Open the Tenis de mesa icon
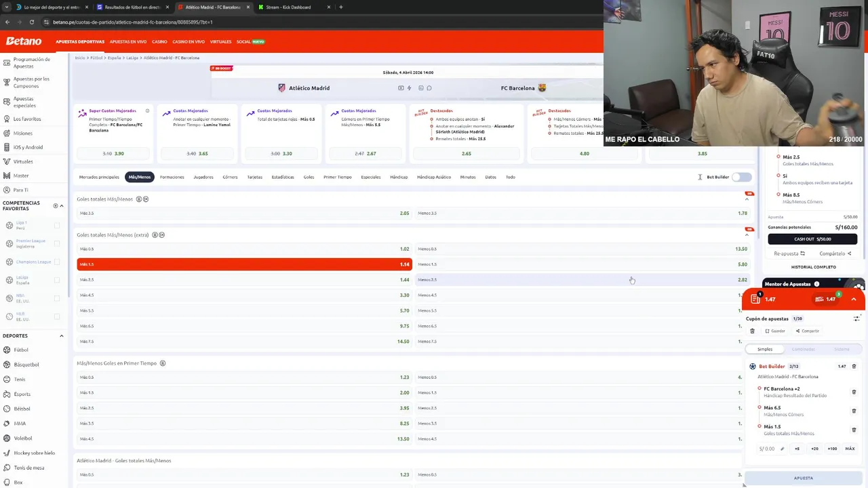The image size is (868, 488). point(7,468)
